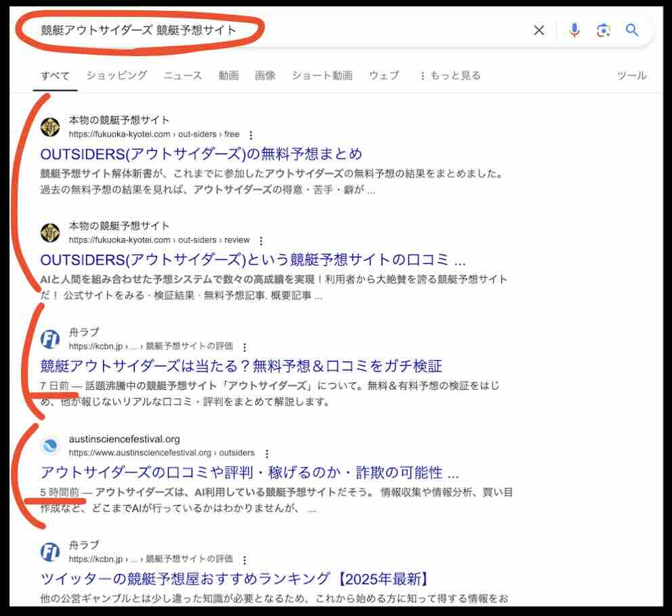Click the site favicon of the out-siders review result

click(x=50, y=233)
